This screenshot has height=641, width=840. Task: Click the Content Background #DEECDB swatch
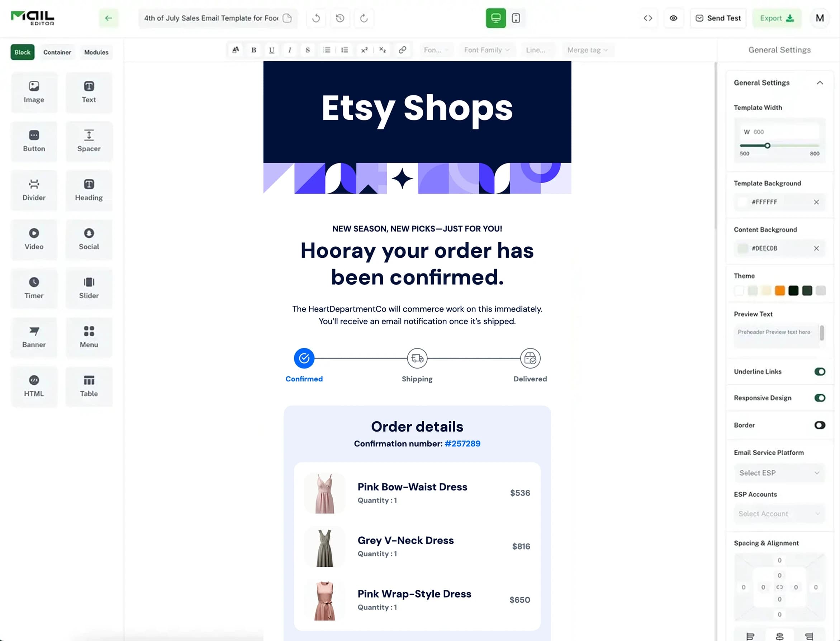pos(743,248)
